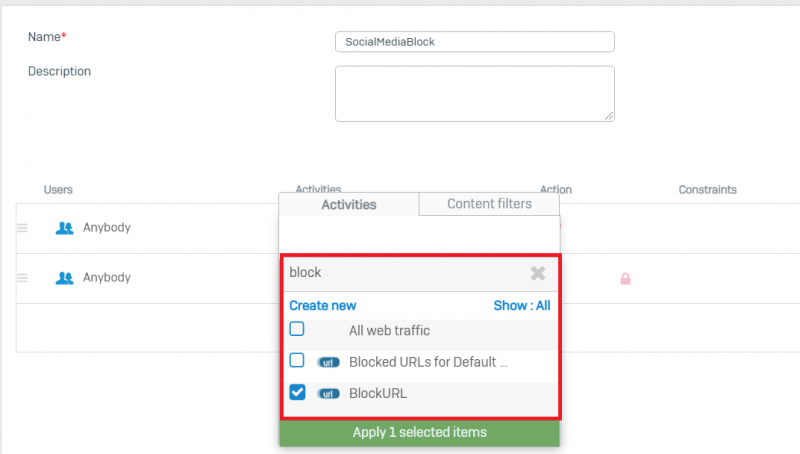Viewport: 800px width, 454px height.
Task: Click the users icon in second Anybody row
Action: point(65,278)
